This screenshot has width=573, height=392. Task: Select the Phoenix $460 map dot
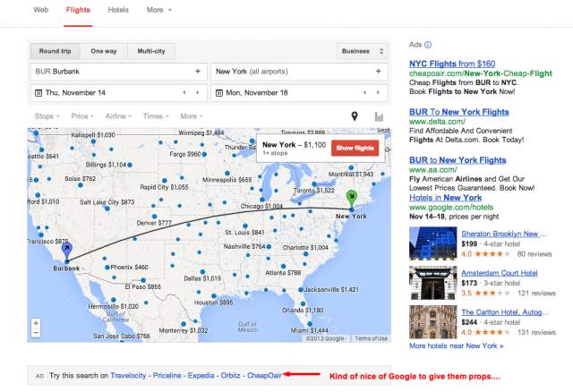(107, 268)
